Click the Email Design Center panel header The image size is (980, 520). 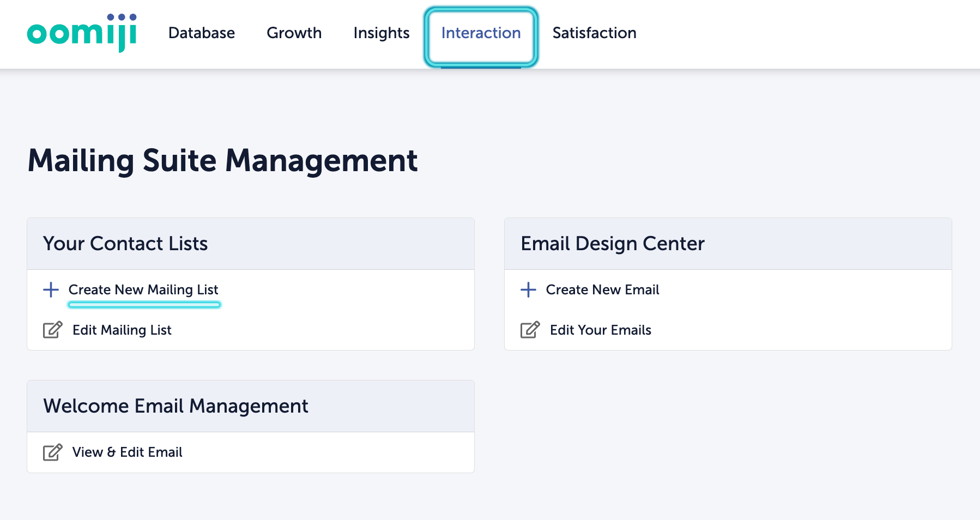613,244
